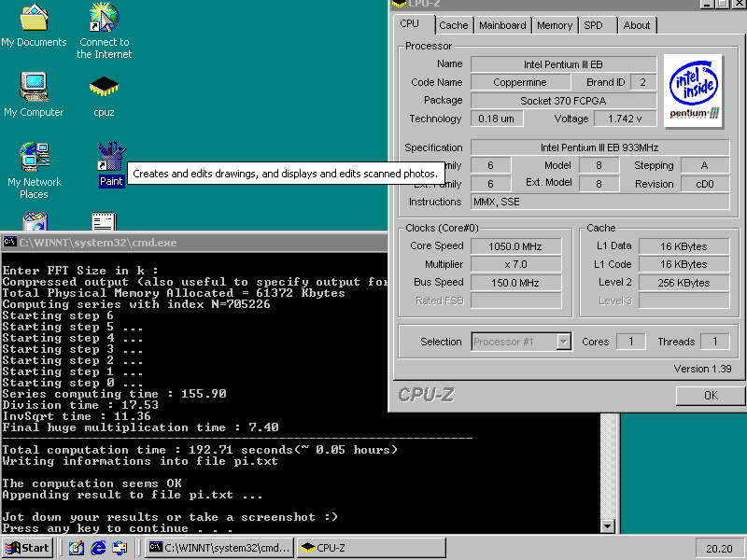Screen dimensions: 747x560
Task: Click the cmd.exe title bar icon
Action: coord(9,243)
